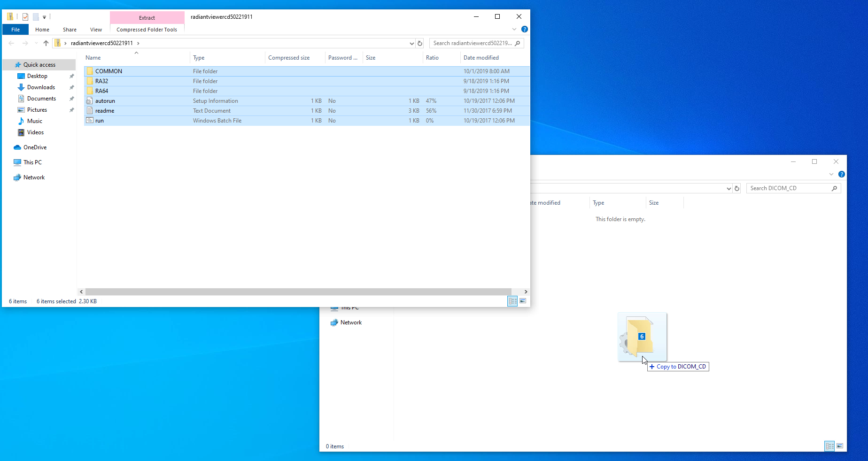The height and width of the screenshot is (461, 868).
Task: Open Help via the blue question mark icon
Action: [525, 29]
